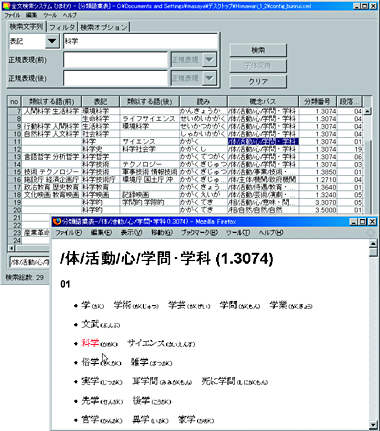Click the /体/活動/心/学問・学科 (1.3074) heading

(167, 259)
